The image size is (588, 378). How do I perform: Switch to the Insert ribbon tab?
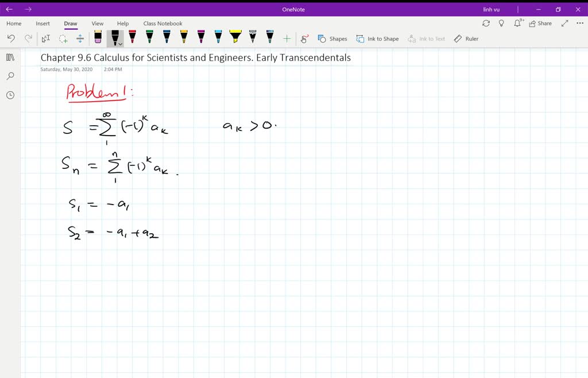pos(42,24)
